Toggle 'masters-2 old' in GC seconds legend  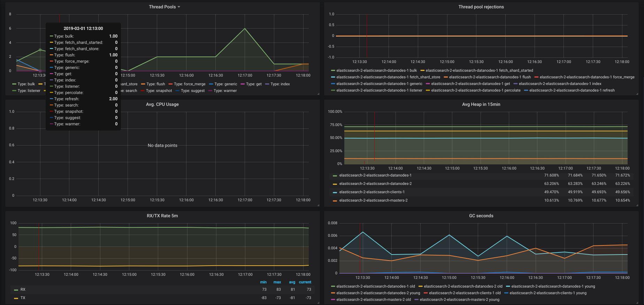click(374, 299)
